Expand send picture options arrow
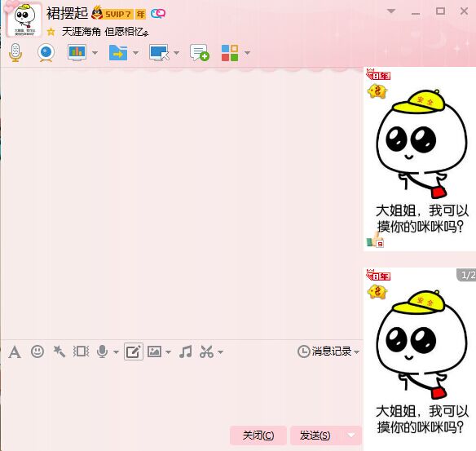Image resolution: width=476 pixels, height=451 pixels. (168, 352)
